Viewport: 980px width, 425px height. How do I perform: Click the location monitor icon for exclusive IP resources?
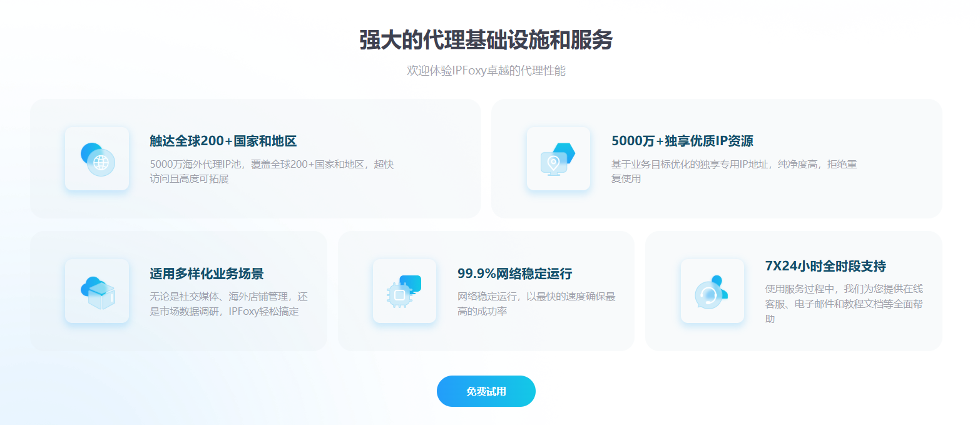(558, 158)
